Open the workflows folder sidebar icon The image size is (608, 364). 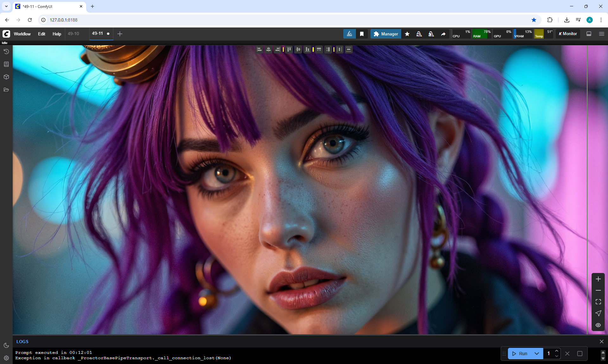(x=6, y=89)
